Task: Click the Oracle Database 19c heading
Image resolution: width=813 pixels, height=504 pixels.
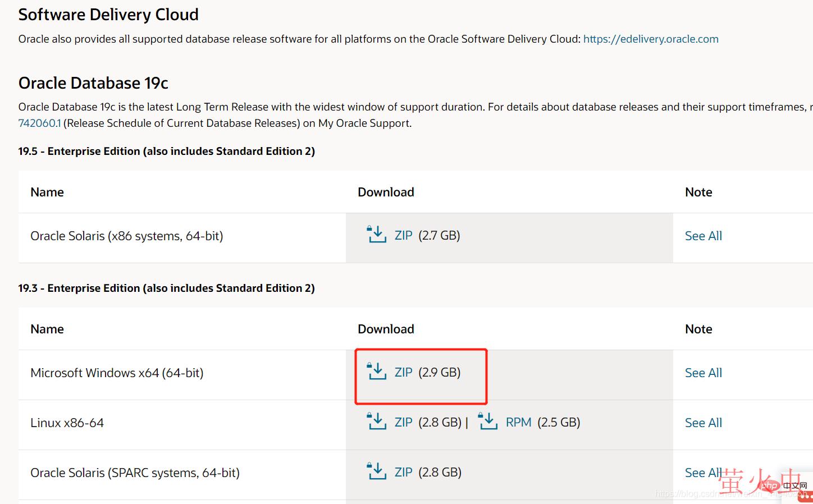Action: [93, 83]
